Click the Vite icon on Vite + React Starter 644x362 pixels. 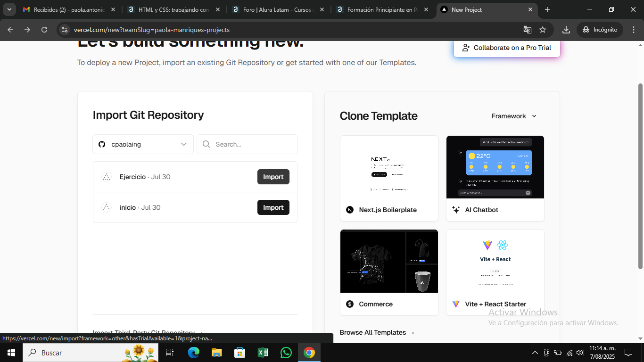tap(456, 304)
